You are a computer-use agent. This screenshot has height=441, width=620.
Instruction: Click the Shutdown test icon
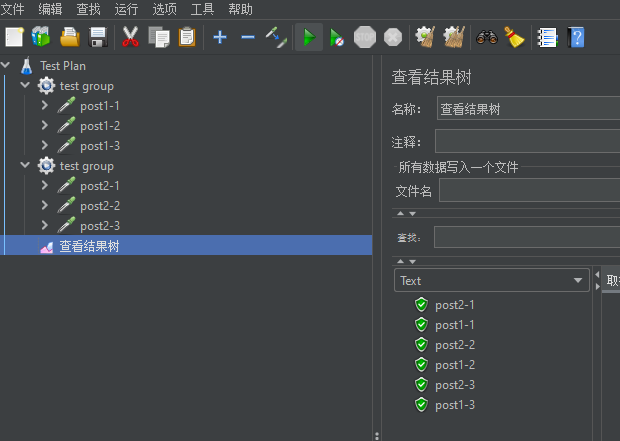393,37
